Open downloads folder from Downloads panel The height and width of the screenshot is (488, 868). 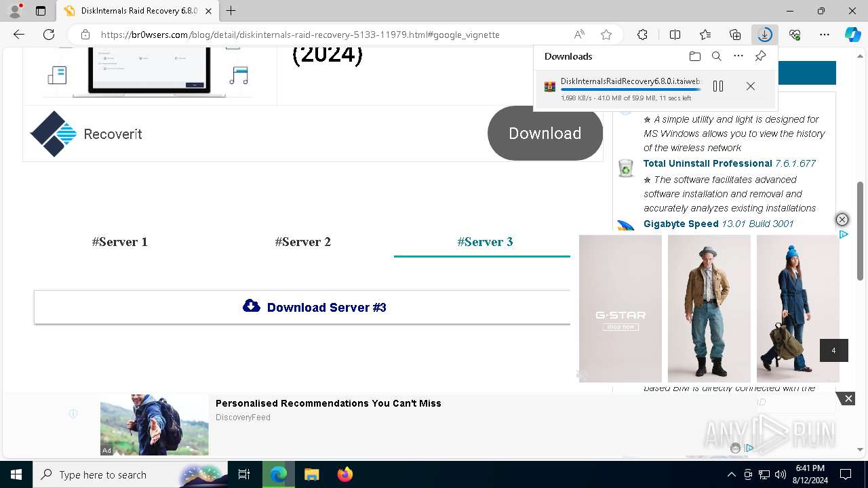coord(694,56)
